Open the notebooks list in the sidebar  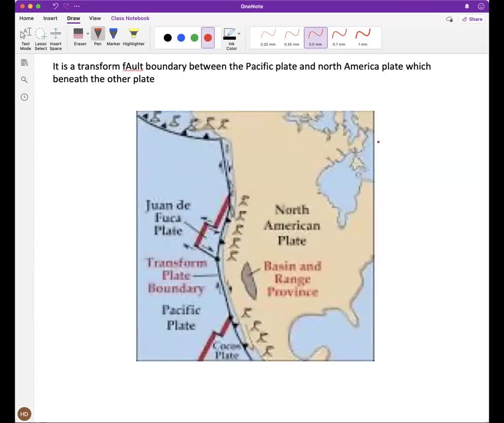click(x=24, y=62)
